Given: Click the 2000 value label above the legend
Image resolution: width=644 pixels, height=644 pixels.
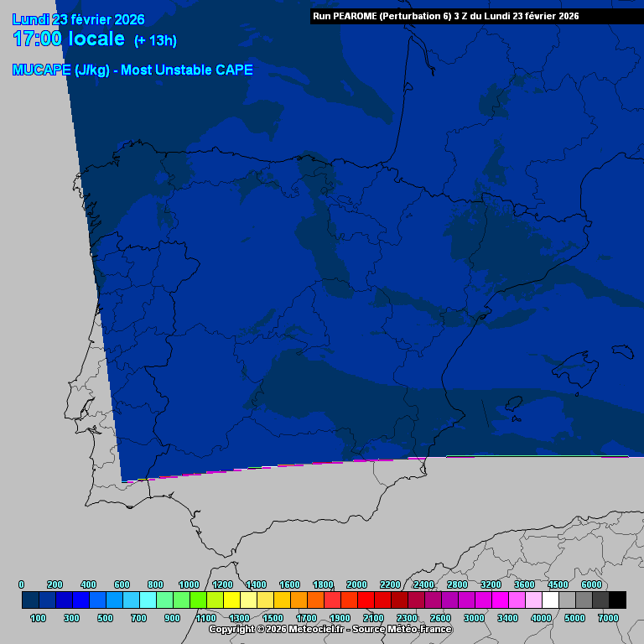Looking at the screenshot, I should click(x=356, y=584).
